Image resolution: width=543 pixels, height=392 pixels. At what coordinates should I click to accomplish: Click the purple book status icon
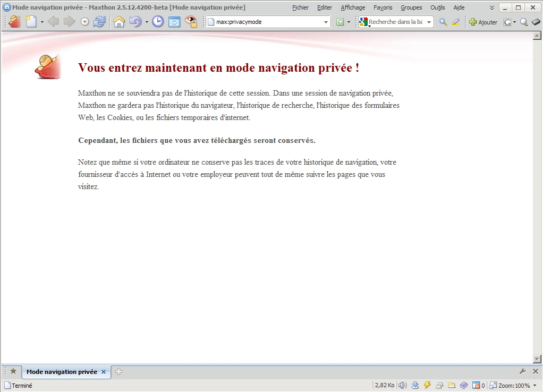coord(464,385)
